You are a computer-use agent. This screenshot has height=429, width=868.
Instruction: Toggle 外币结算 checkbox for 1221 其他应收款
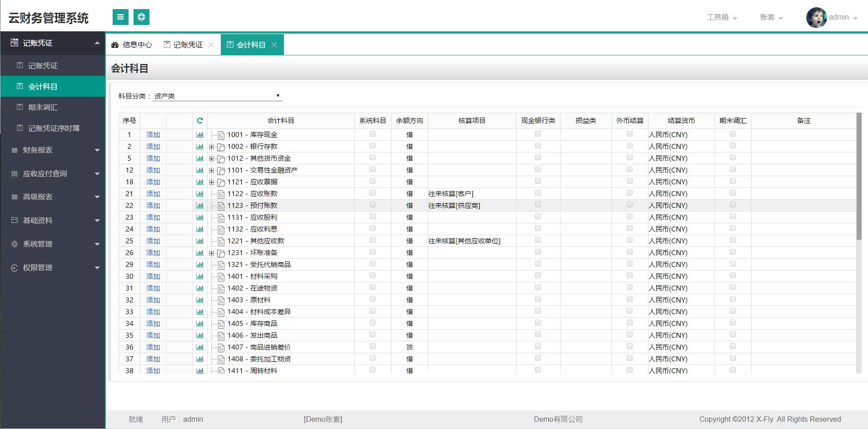pos(630,240)
